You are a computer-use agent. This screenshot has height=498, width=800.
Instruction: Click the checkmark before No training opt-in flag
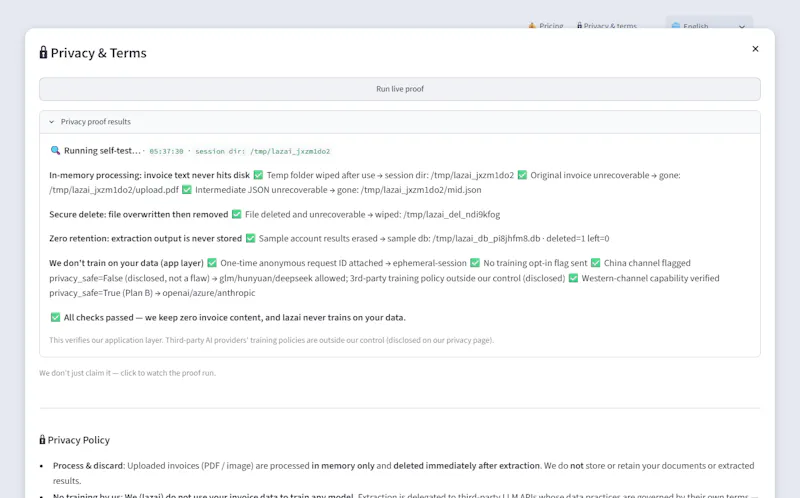475,263
